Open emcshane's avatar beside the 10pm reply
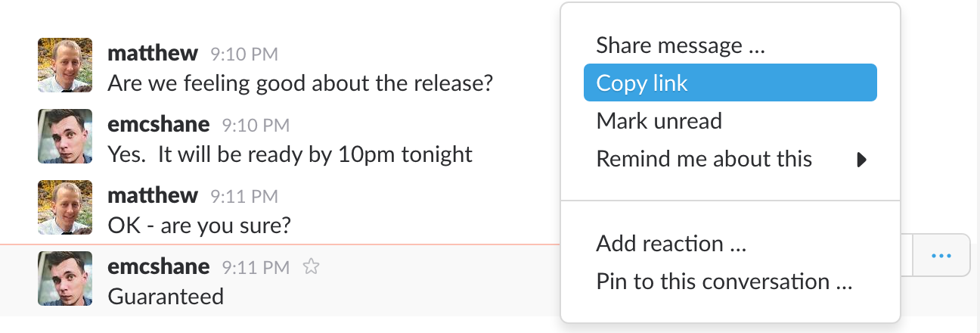The width and height of the screenshot is (980, 333). click(65, 136)
